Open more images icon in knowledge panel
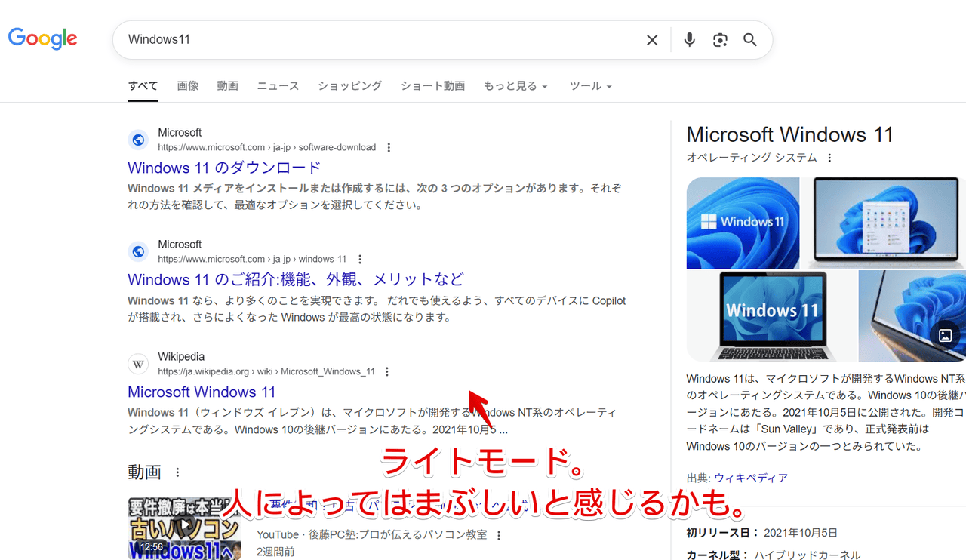Image resolution: width=966 pixels, height=560 pixels. pyautogui.click(x=945, y=335)
